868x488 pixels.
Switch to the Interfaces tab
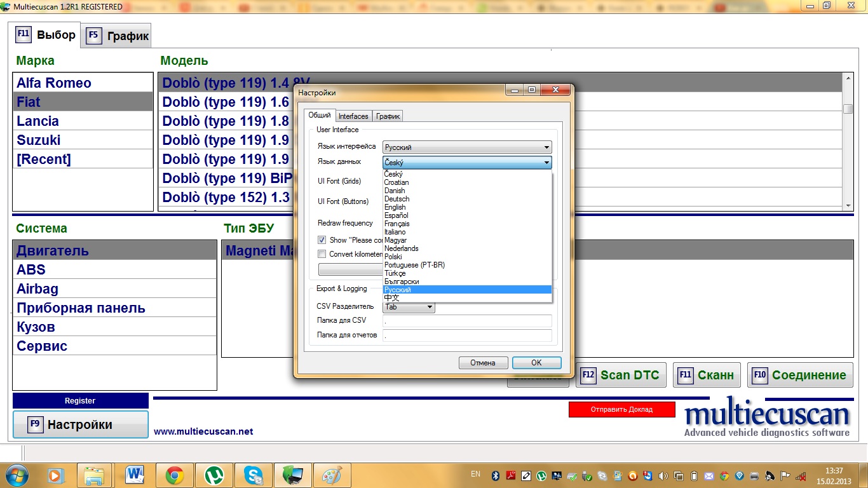click(353, 116)
